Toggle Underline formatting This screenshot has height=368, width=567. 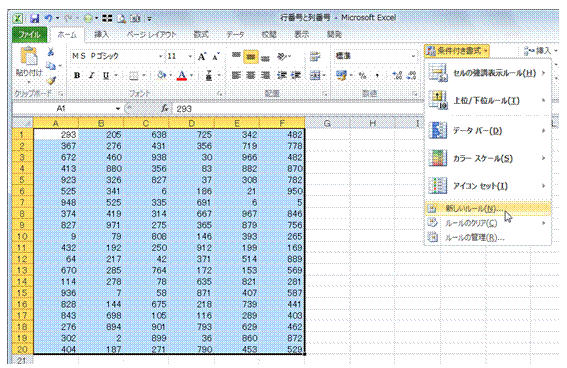pos(106,76)
